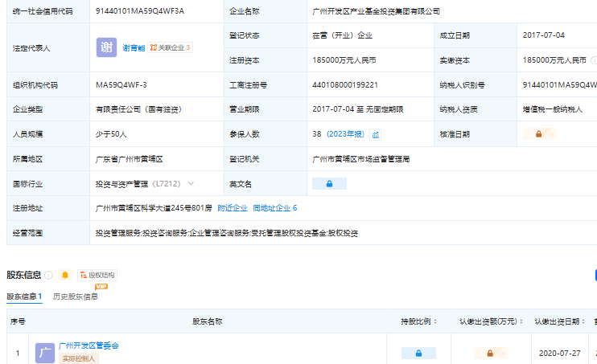Click the 广 avatar icon of the shareholder

click(45, 353)
